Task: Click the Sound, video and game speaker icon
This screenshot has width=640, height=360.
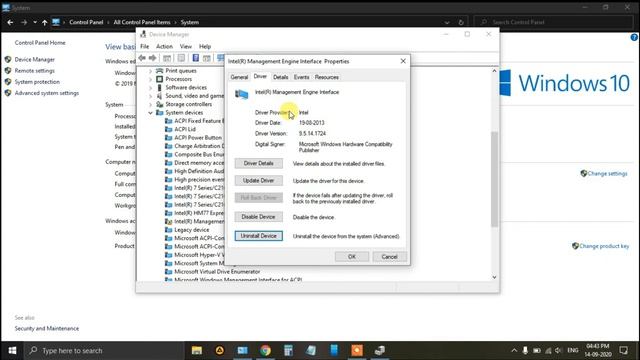Action: [x=160, y=96]
